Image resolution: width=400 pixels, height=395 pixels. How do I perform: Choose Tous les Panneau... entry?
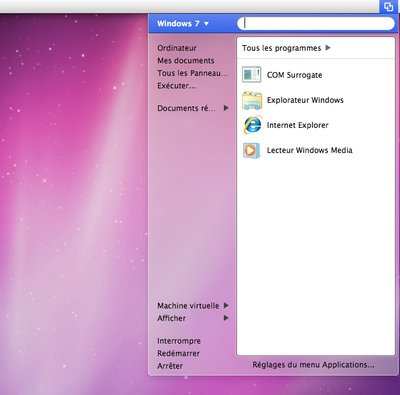pos(192,73)
